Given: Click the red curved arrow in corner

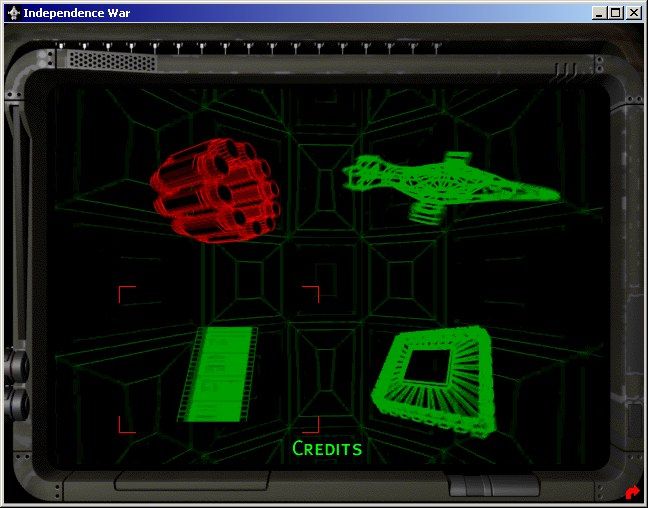Looking at the screenshot, I should pos(631,492).
